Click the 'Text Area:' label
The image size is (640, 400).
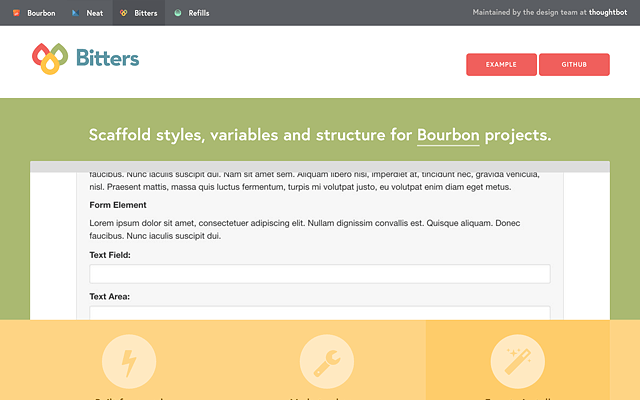[109, 297]
